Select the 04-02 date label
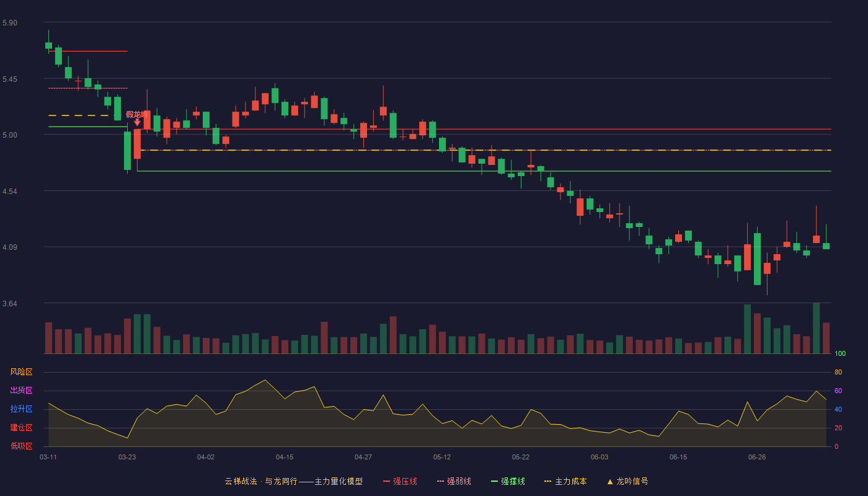 (206, 457)
